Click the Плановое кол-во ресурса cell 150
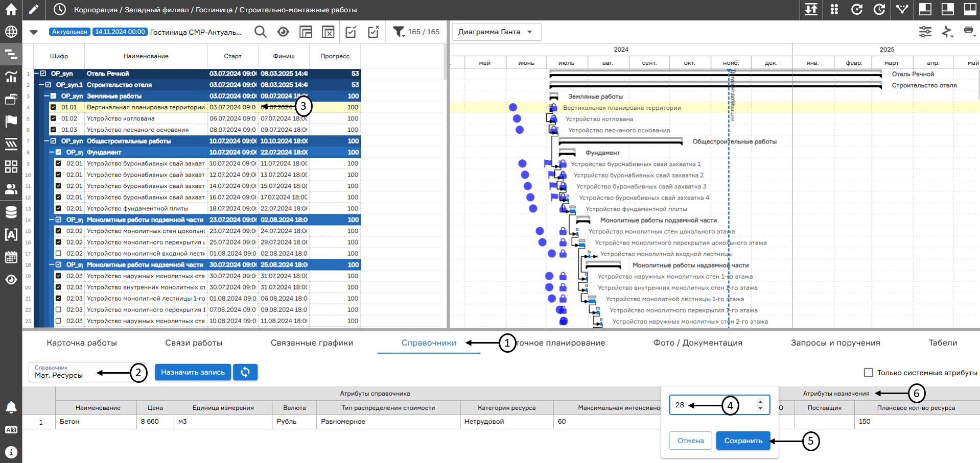980x463 pixels. coord(917,422)
